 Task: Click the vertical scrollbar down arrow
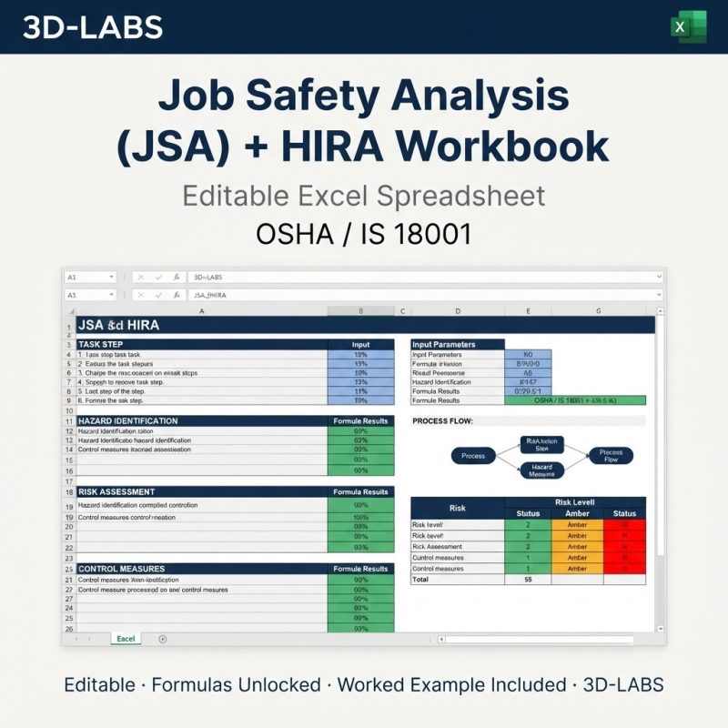click(x=661, y=629)
